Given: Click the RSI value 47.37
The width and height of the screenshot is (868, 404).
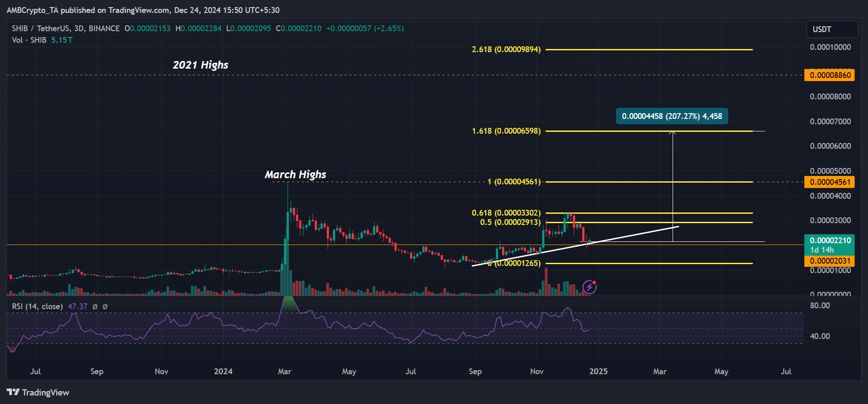Looking at the screenshot, I should pyautogui.click(x=77, y=306).
